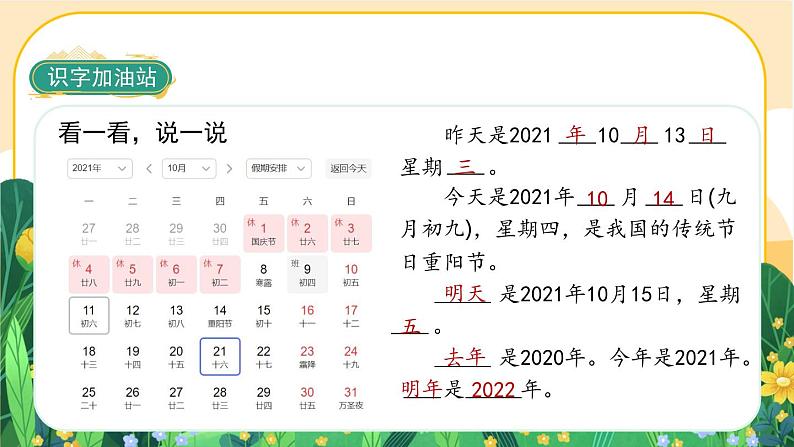This screenshot has width=794, height=447.
Task: Click the red answer 三 after 星期
Action: pos(465,166)
